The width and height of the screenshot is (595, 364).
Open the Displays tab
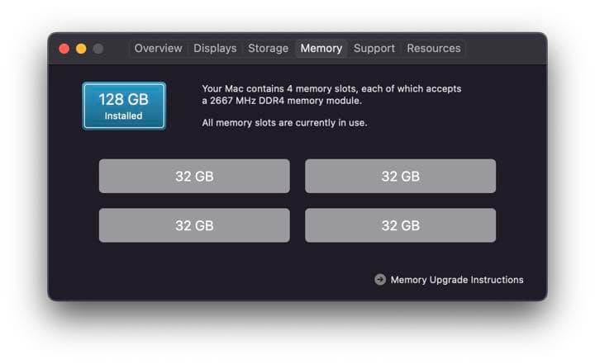point(215,49)
